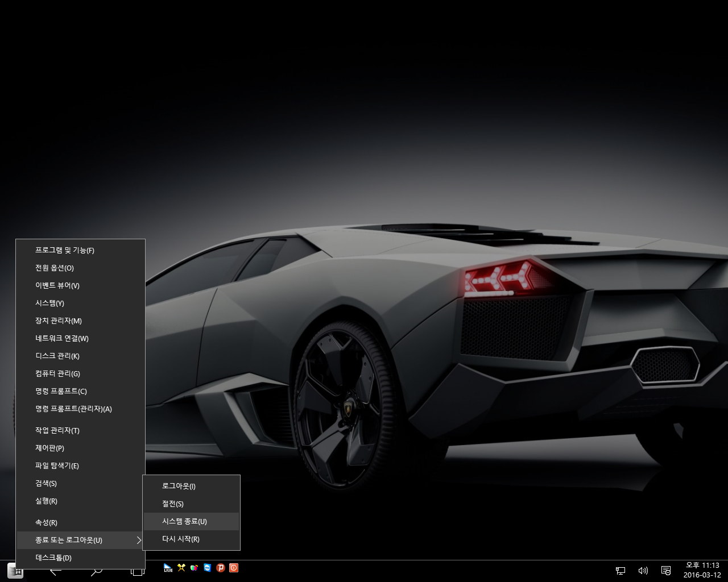This screenshot has height=582, width=728.
Task: Open 제어판(P)
Action: (80, 448)
